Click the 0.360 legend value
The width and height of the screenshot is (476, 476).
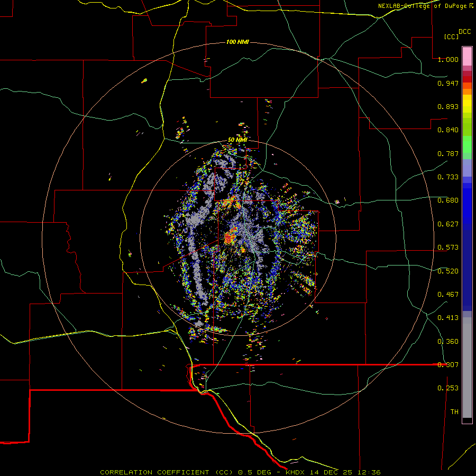click(448, 342)
